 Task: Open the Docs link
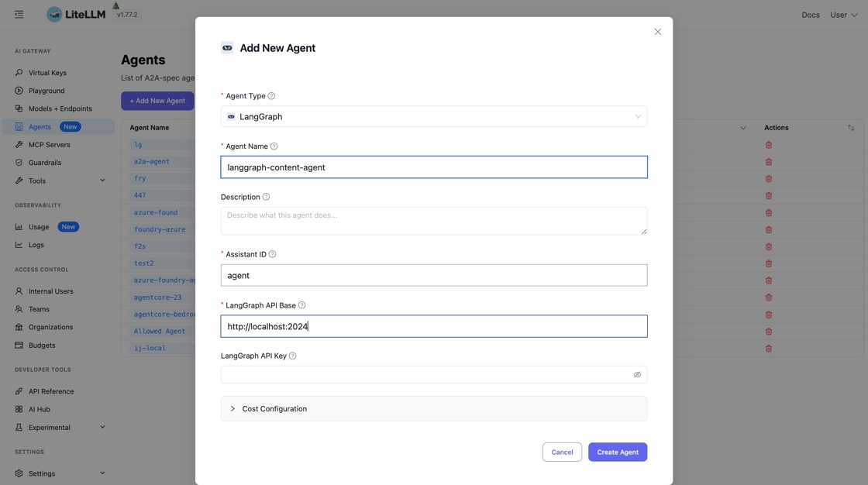811,15
